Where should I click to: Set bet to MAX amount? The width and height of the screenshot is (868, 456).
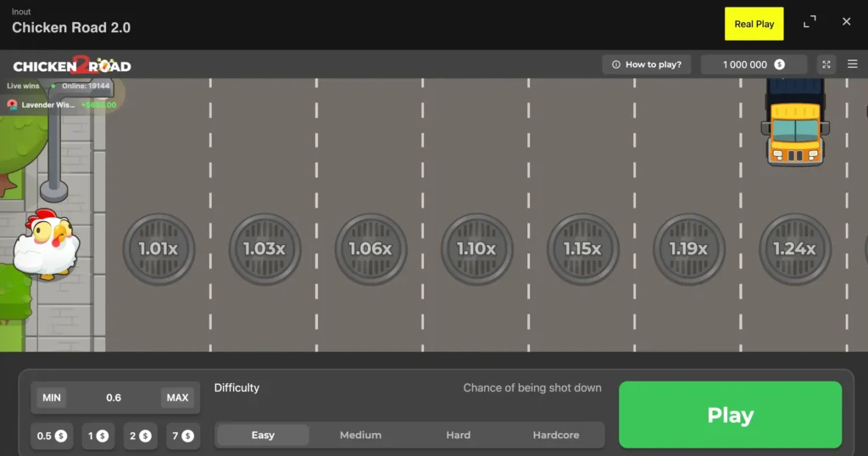pyautogui.click(x=177, y=398)
